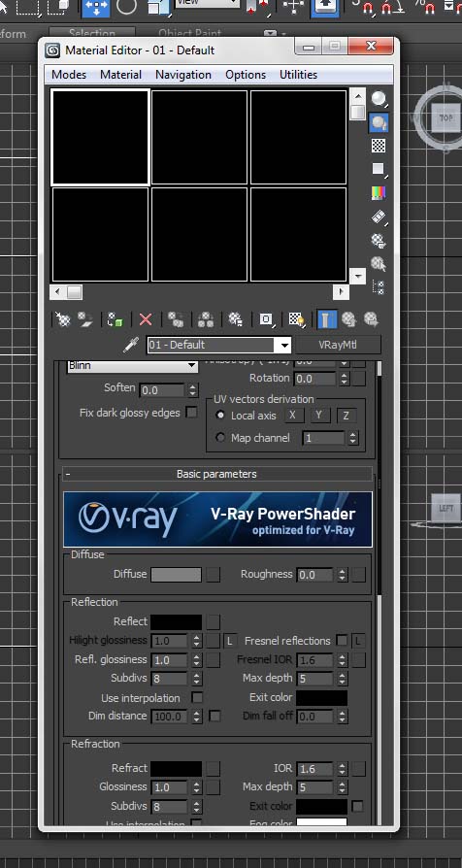Toggle the refraction Exit color checkbox

(357, 806)
